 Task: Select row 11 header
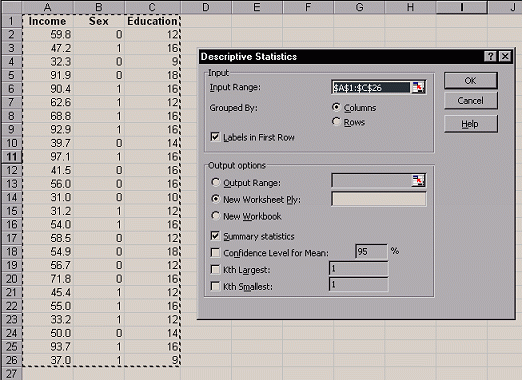[11, 157]
